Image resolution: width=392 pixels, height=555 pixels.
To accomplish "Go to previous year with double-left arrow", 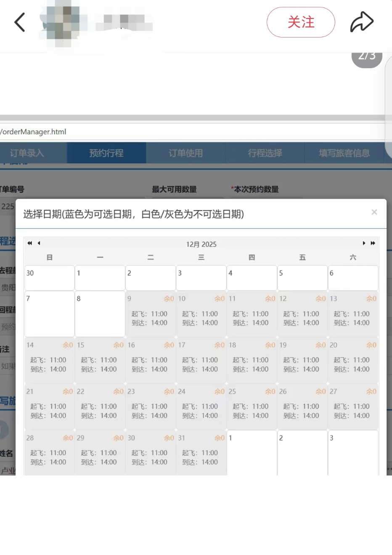I will pyautogui.click(x=29, y=243).
